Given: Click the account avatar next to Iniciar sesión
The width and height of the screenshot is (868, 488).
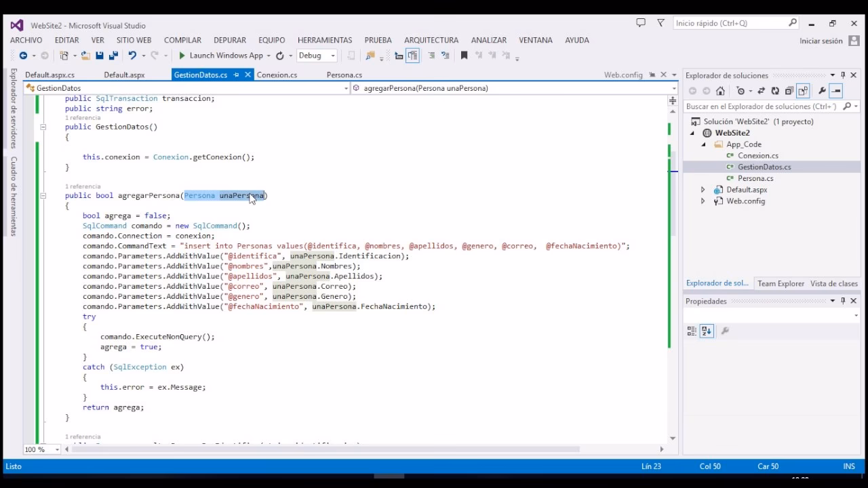Looking at the screenshot, I should 854,41.
